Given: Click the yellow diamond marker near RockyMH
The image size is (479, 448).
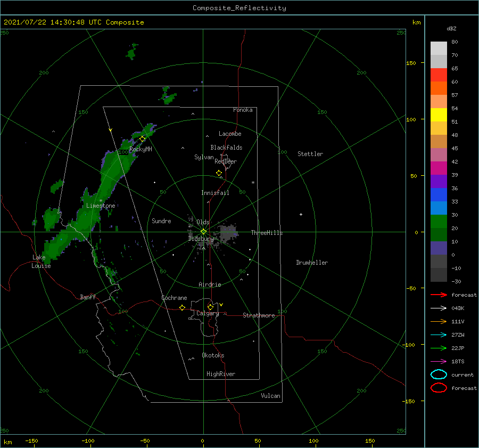Looking at the screenshot, I should tap(142, 139).
